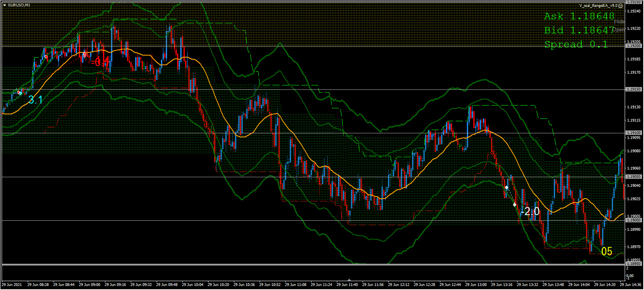Viewport: 644px width, 290px height.
Task: Select the Ask 1.18648 label
Action: [x=579, y=16]
